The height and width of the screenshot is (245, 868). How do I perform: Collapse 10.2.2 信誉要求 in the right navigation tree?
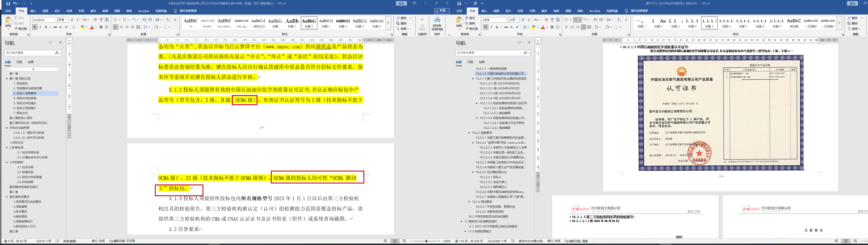tap(469, 133)
